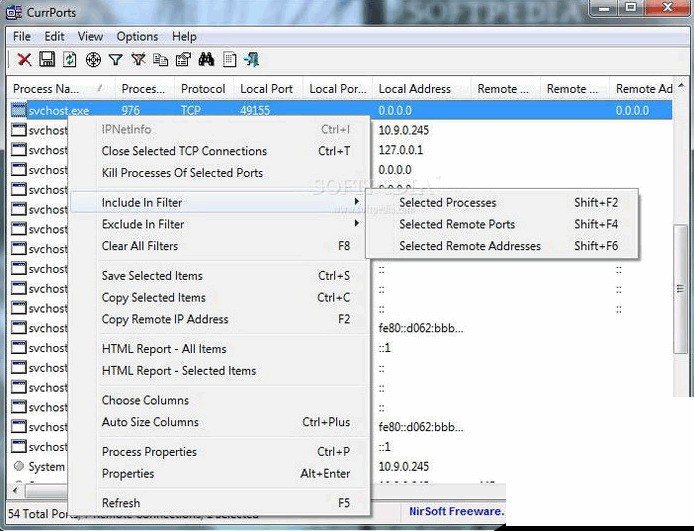Viewport: 694px width, 531px height.
Task: Click the properties toolbar icon
Action: 183,59
